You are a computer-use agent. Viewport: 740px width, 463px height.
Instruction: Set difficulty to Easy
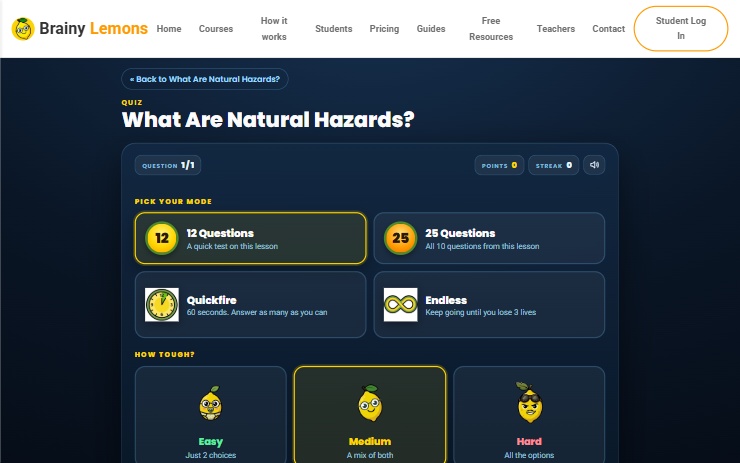(x=210, y=415)
